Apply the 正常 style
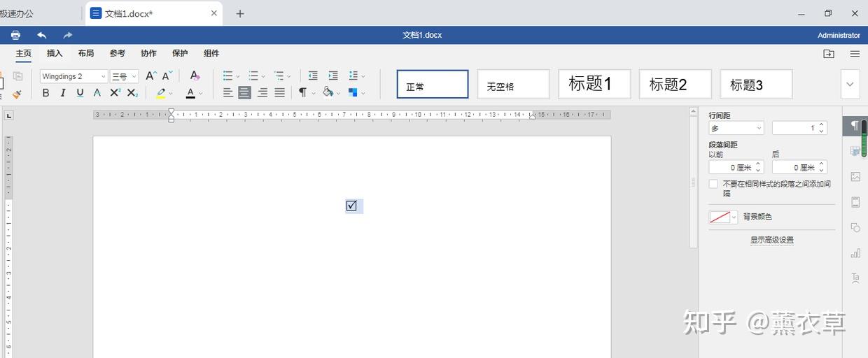 click(x=433, y=84)
